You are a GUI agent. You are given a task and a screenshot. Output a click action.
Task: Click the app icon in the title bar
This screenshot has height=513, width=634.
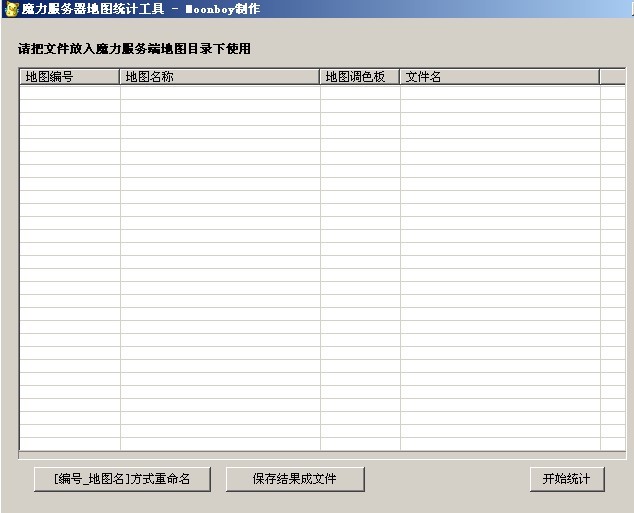(x=11, y=9)
